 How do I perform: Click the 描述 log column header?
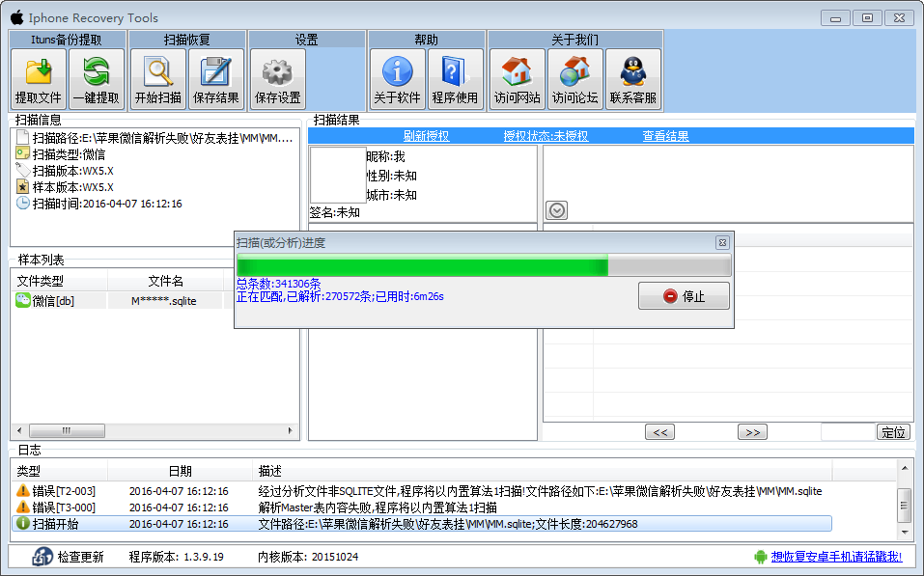[543, 471]
